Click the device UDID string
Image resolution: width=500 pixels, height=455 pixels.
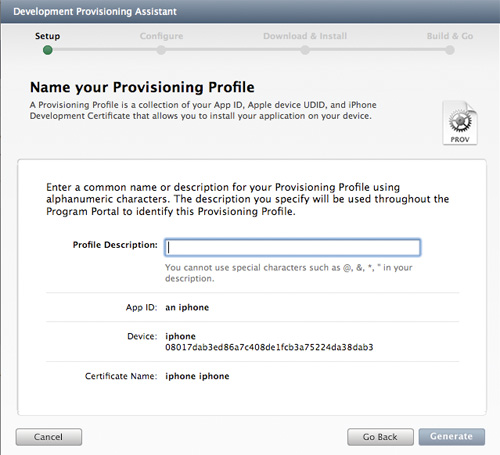[269, 347]
